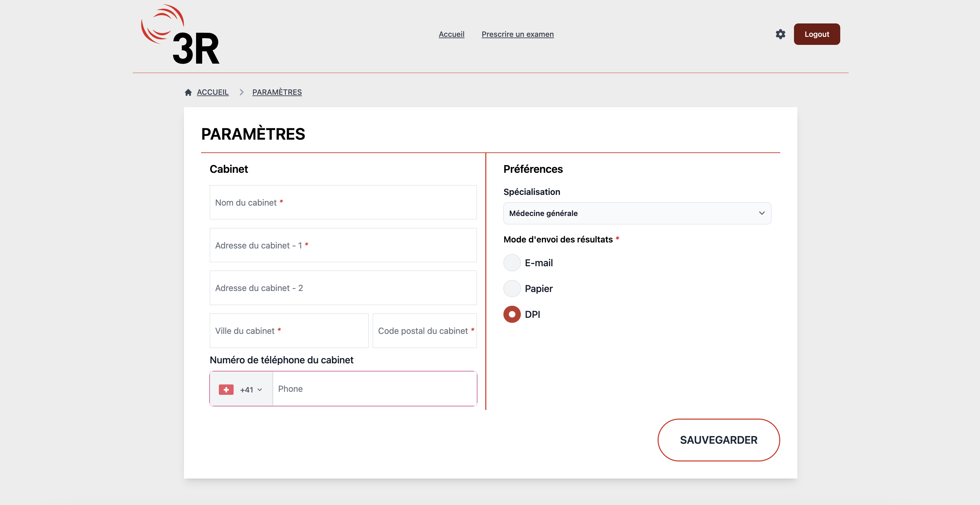Follow the ACCUEIL breadcrumb link
The image size is (980, 505).
tap(213, 92)
